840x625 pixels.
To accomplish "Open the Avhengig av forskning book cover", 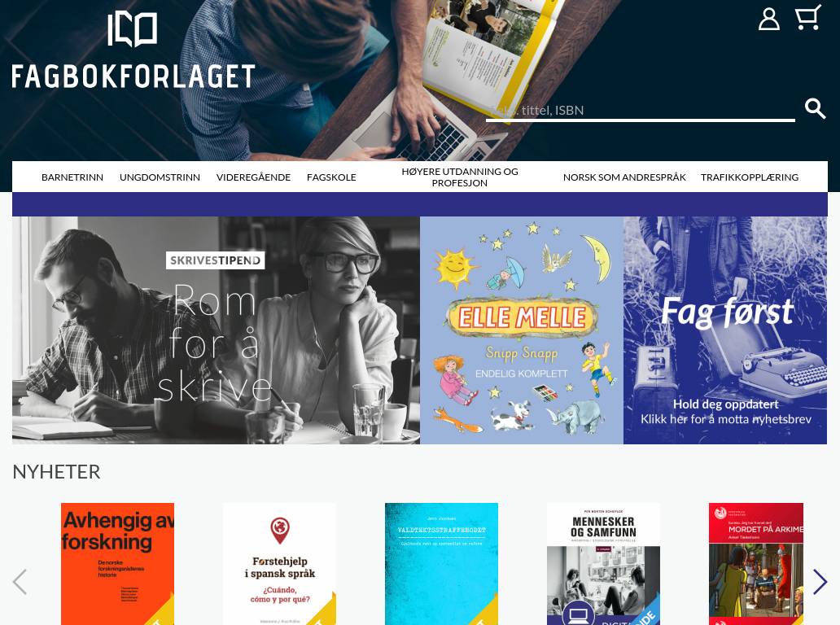I will 117,564.
